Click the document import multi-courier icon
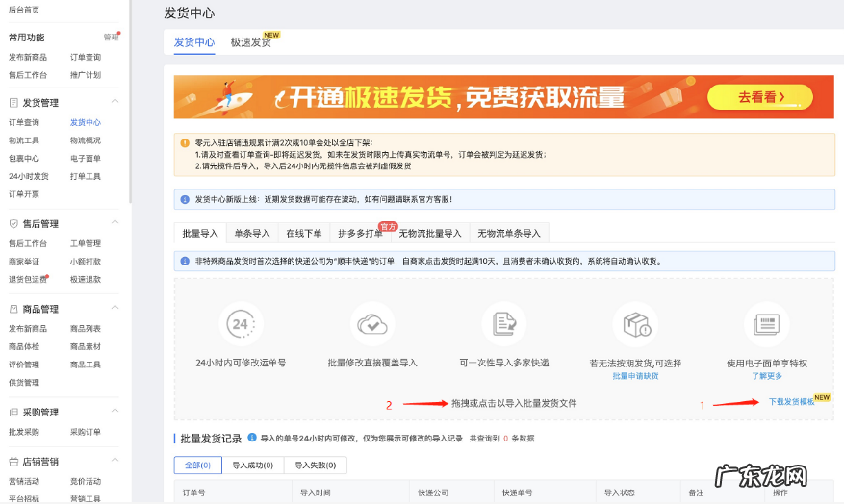 pyautogui.click(x=504, y=324)
